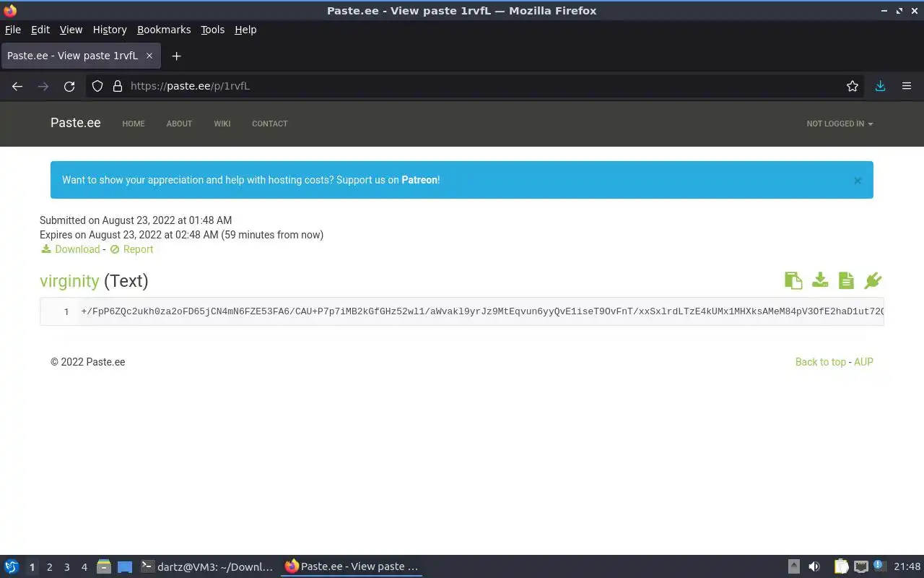Open the CONTACT page link
Screen dimensions: 924x578
pos(270,124)
